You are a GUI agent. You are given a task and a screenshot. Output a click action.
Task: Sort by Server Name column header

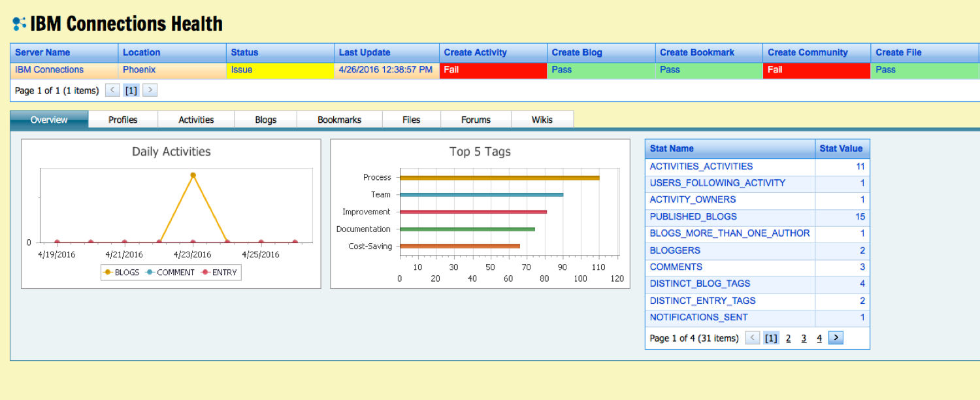[x=64, y=52]
